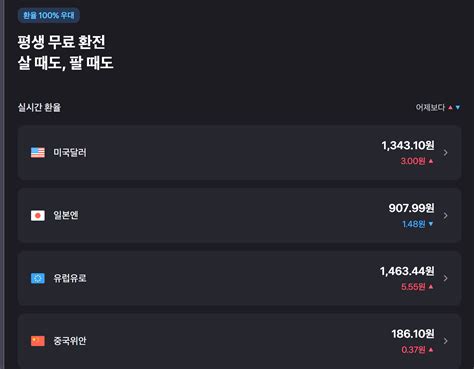Click the red up triangle beside 5.55원
474x369 pixels.
click(431, 286)
